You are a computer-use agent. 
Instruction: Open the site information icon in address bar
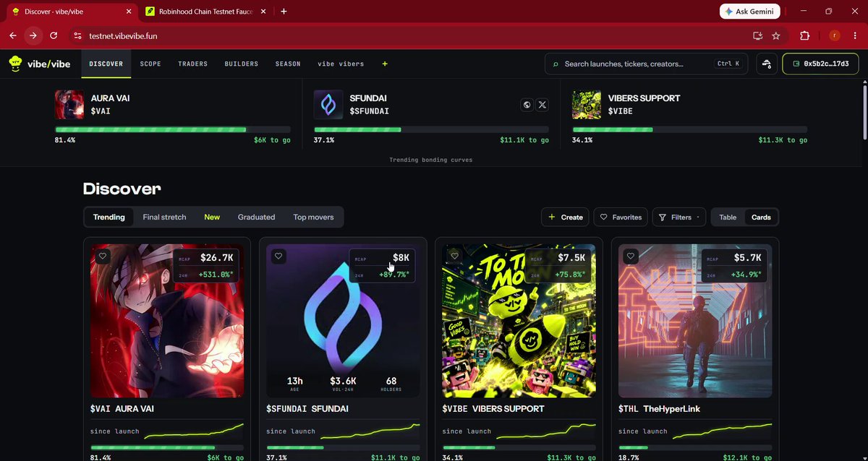(x=78, y=35)
